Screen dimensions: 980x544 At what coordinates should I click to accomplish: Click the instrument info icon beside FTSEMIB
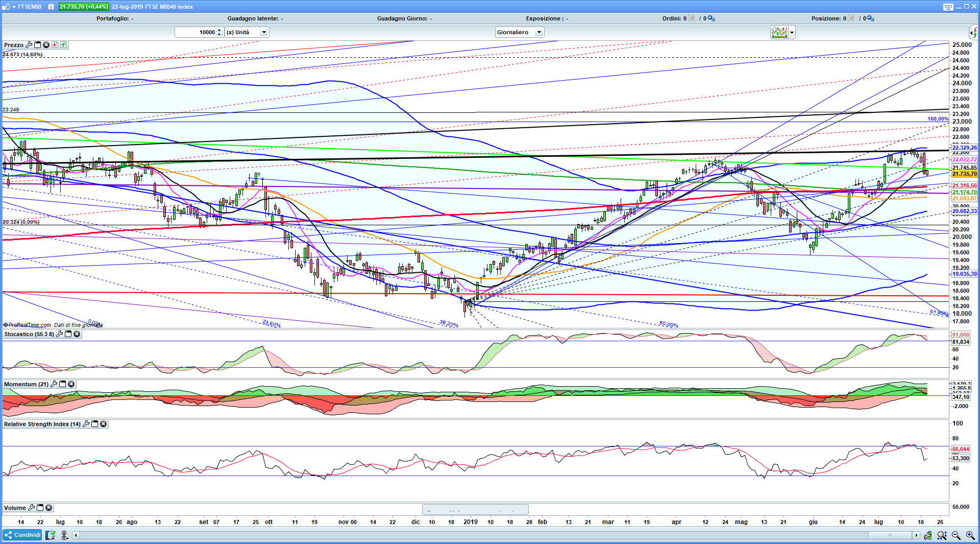[x=51, y=7]
